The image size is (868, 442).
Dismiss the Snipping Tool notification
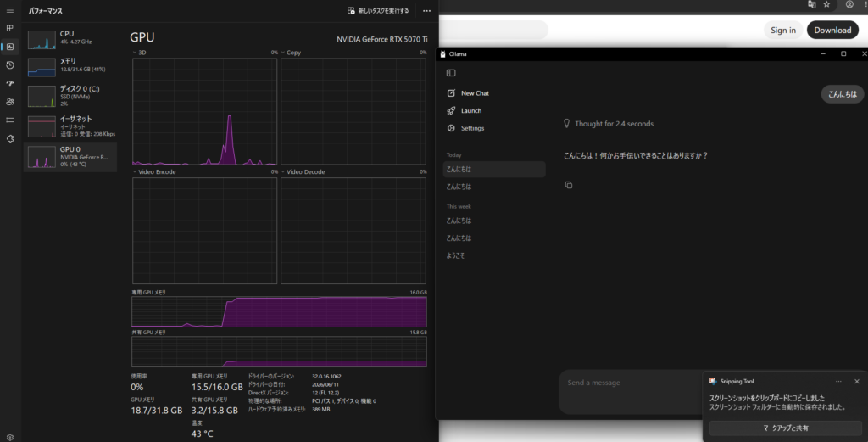click(856, 381)
